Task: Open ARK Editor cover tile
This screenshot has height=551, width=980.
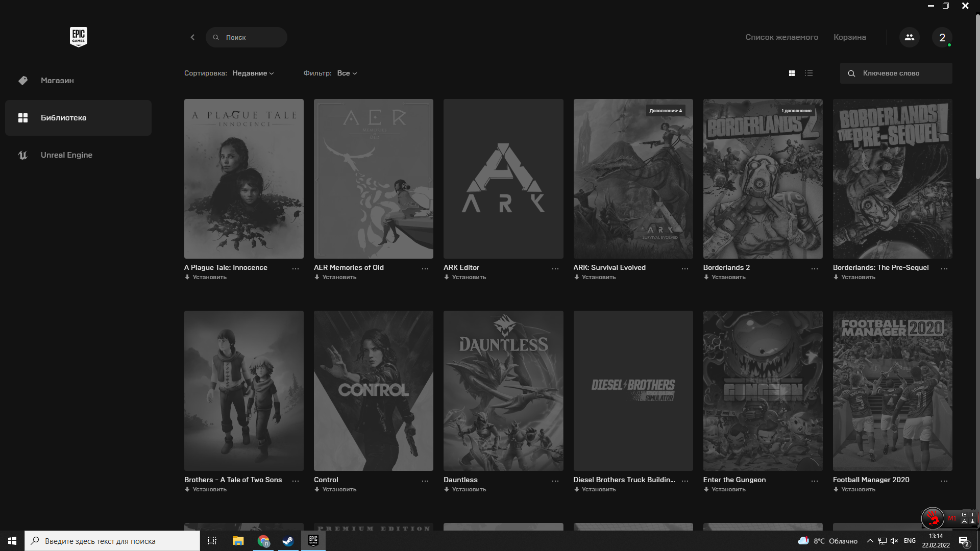Action: 503,179
